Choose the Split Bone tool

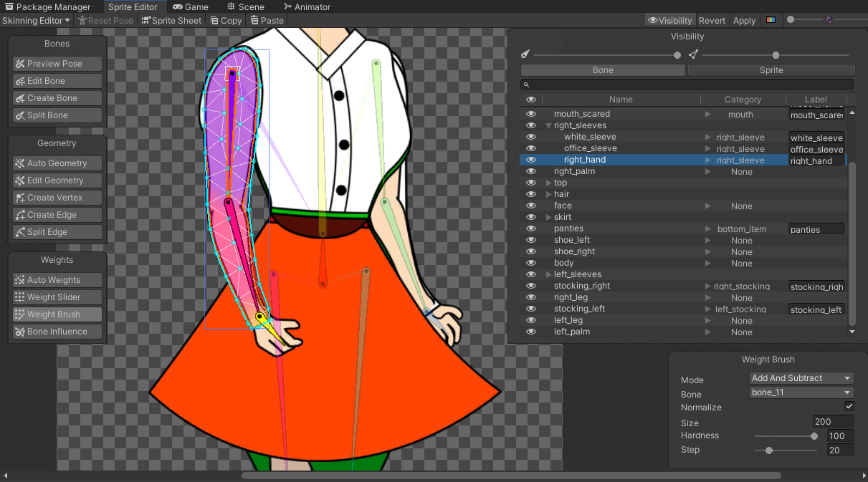pos(57,115)
